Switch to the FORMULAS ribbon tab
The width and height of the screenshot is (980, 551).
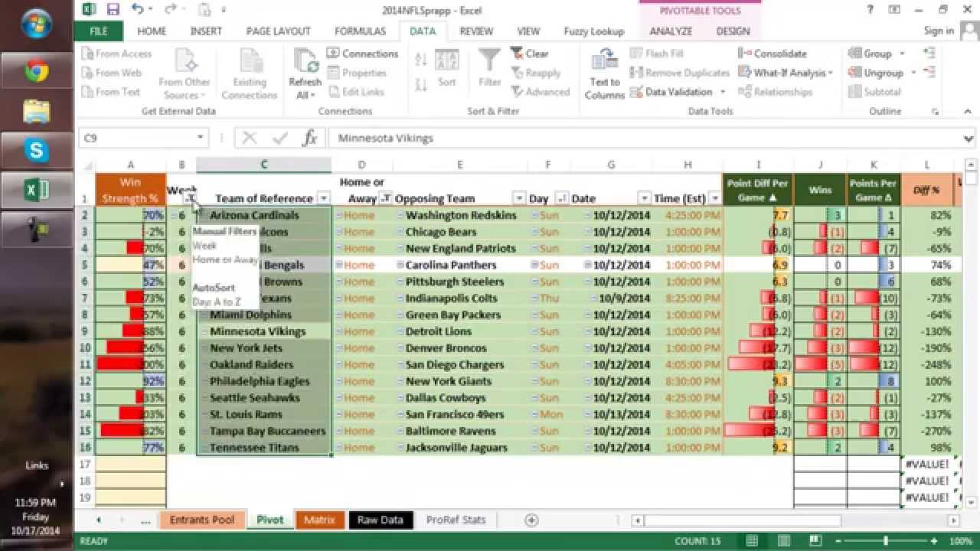click(361, 31)
